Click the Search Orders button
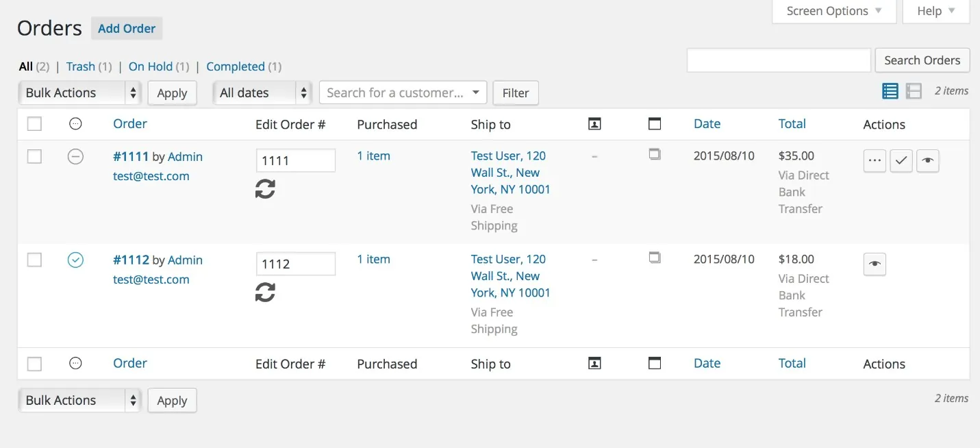Screen dimensions: 980x448 (x=922, y=60)
